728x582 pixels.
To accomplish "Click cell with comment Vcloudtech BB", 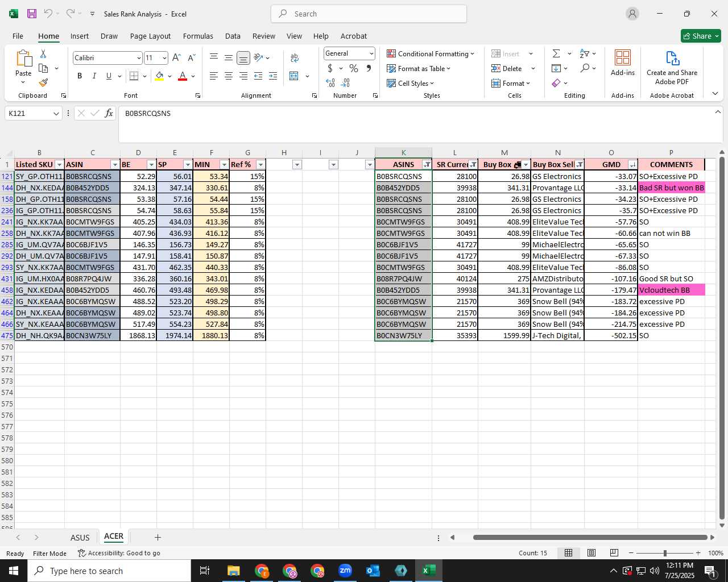I will pyautogui.click(x=671, y=290).
